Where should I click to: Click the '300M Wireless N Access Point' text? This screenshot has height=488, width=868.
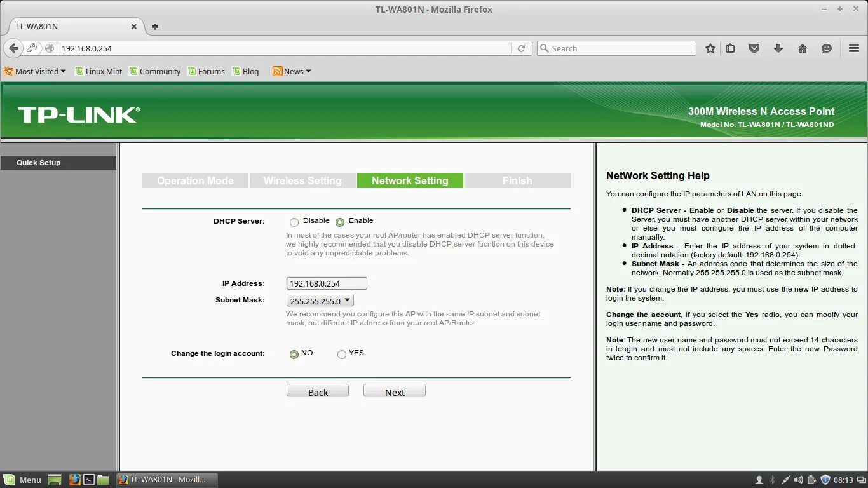point(761,111)
